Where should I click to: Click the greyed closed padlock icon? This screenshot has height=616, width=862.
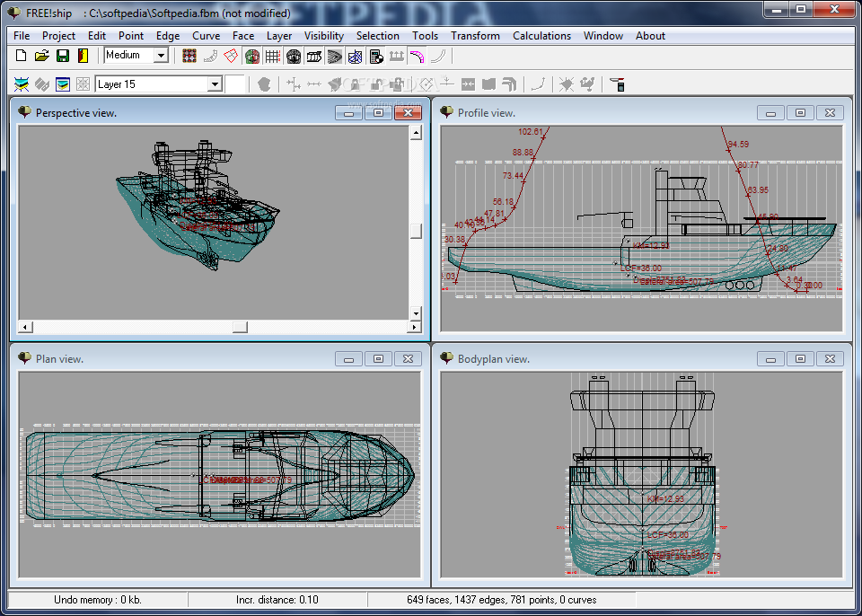(356, 84)
